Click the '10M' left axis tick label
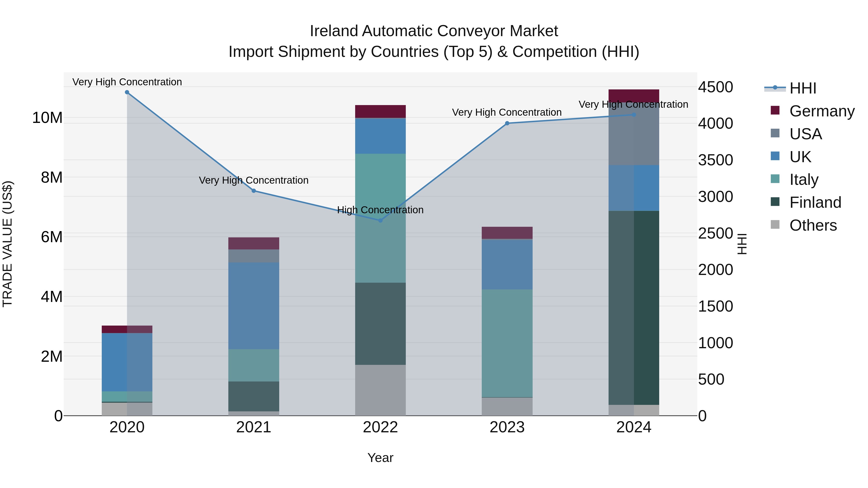This screenshot has width=868, height=488. [47, 118]
